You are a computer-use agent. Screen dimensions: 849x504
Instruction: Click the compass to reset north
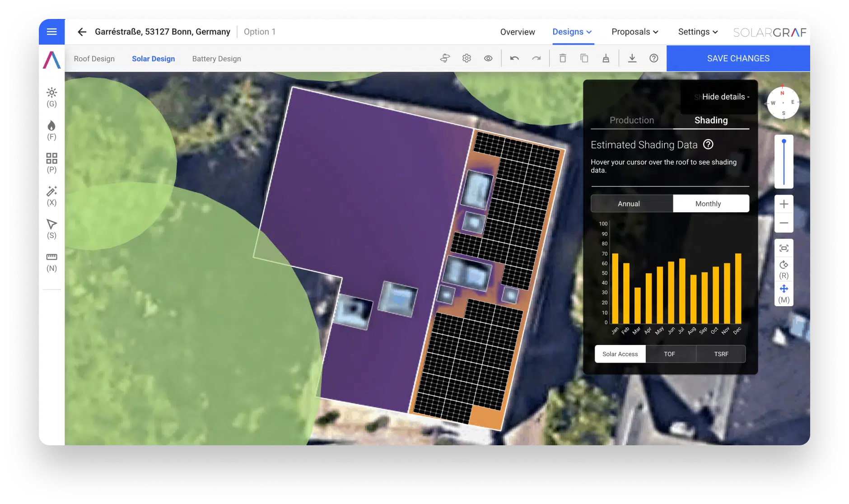783,103
